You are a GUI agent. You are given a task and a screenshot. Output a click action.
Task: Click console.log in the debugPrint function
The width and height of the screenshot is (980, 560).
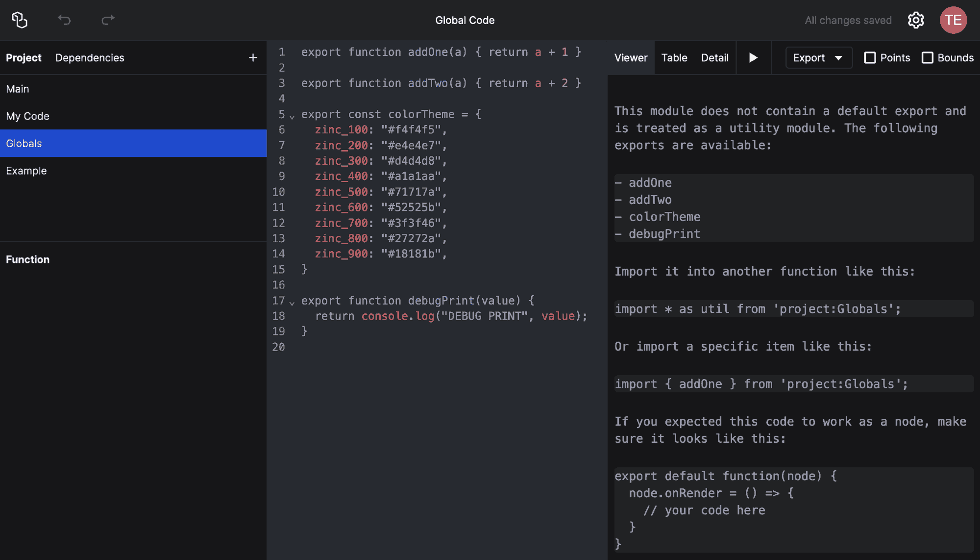(x=398, y=316)
